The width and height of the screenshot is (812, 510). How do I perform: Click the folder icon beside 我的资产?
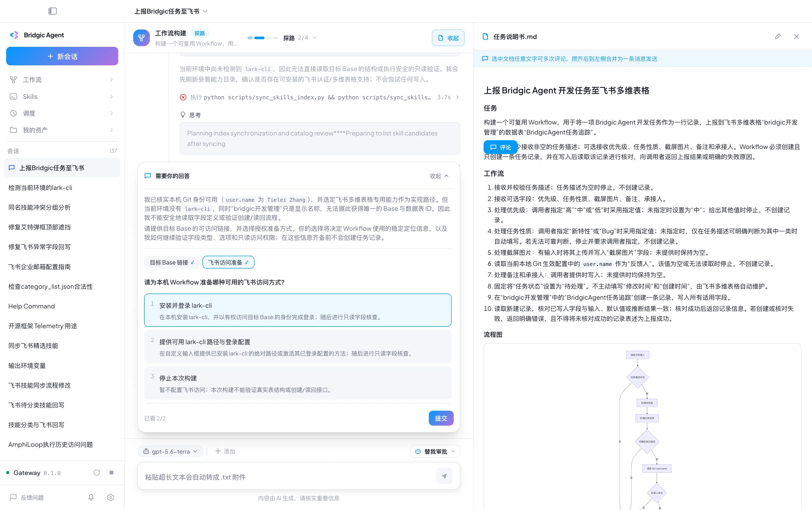(14, 130)
